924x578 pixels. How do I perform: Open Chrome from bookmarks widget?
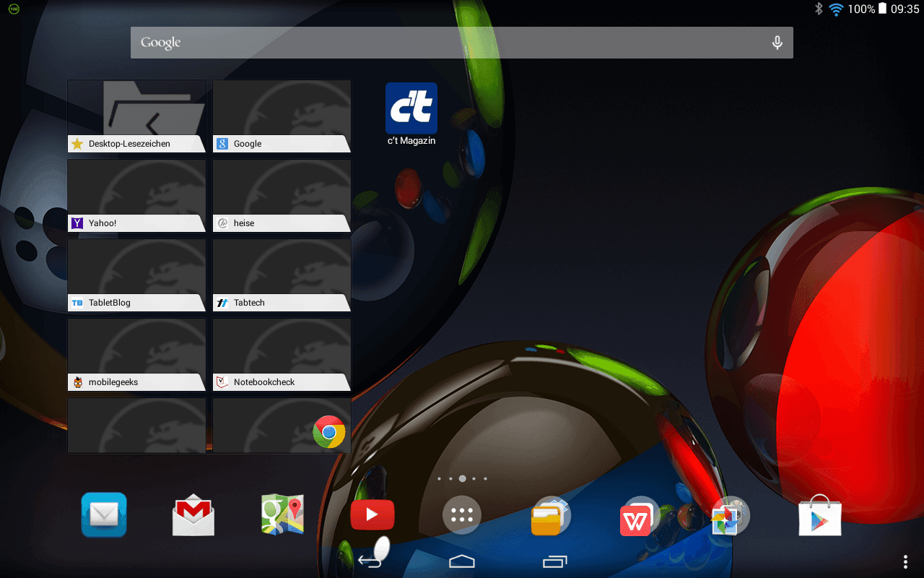coord(329,432)
